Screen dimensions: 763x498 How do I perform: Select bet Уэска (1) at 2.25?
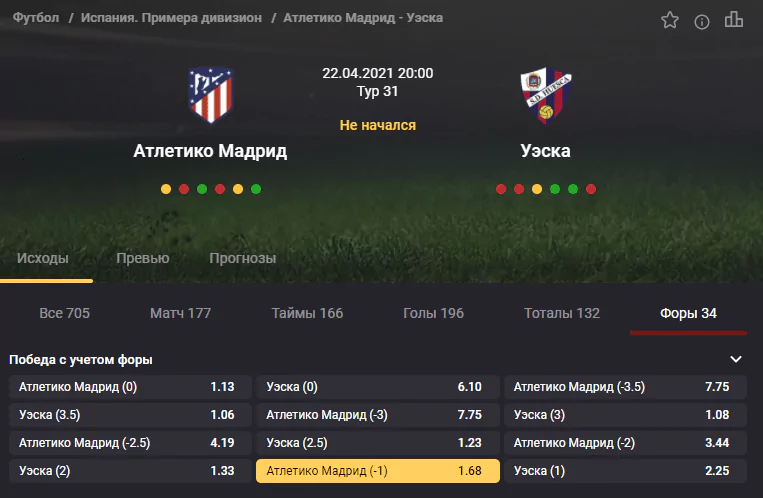(625, 471)
